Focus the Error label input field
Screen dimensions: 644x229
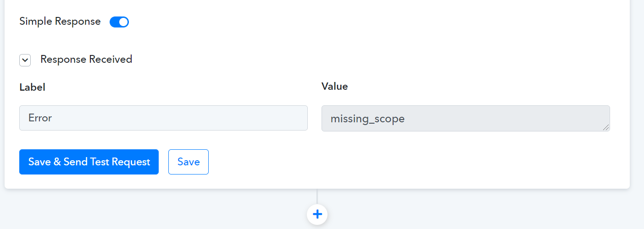163,118
